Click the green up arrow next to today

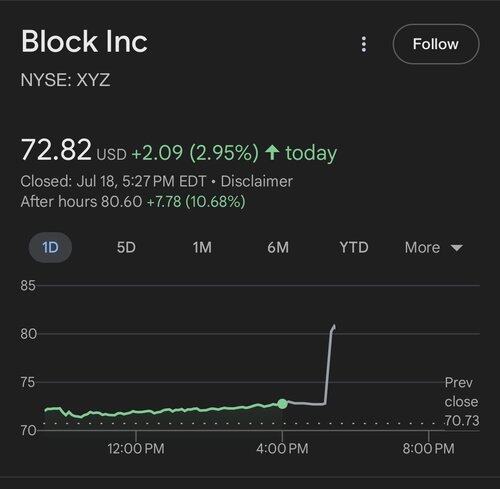[x=272, y=153]
